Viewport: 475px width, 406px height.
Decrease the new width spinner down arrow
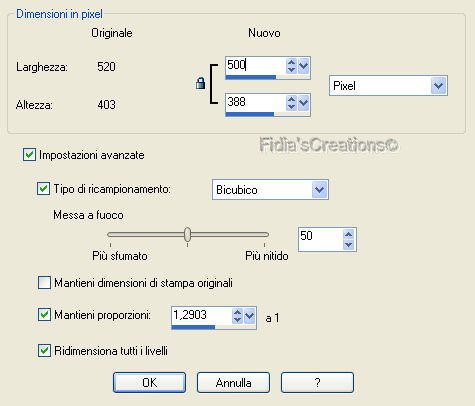[x=291, y=69]
